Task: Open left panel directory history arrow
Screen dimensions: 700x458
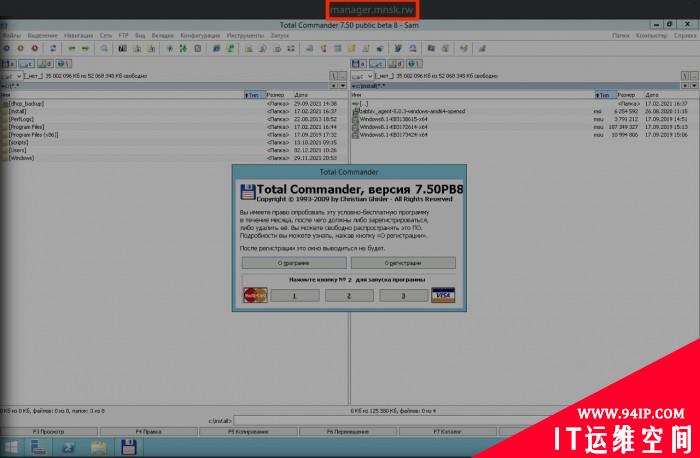Action: (x=343, y=86)
